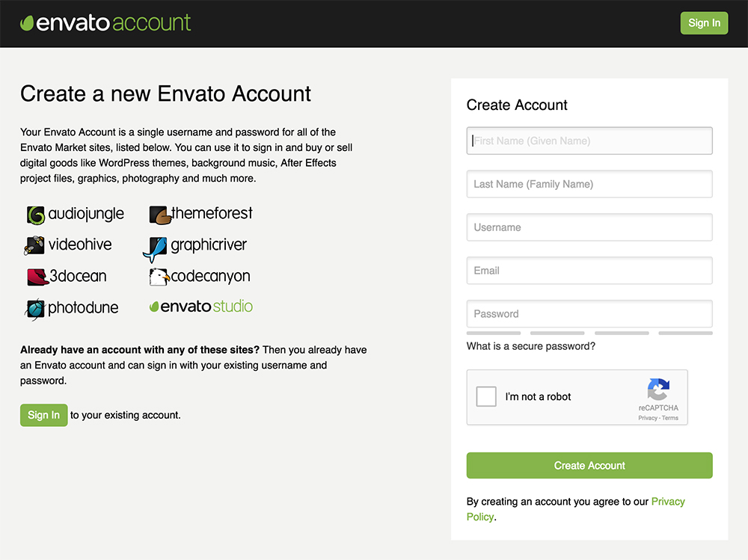Check the I'm not a robot box
The width and height of the screenshot is (748, 560).
[486, 397]
